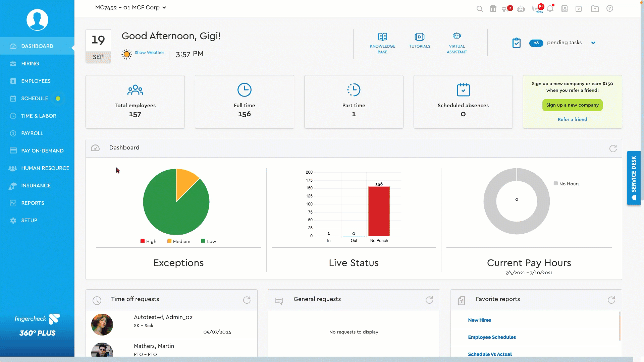Open the New Hires report link
The image size is (644, 362).
(x=479, y=320)
